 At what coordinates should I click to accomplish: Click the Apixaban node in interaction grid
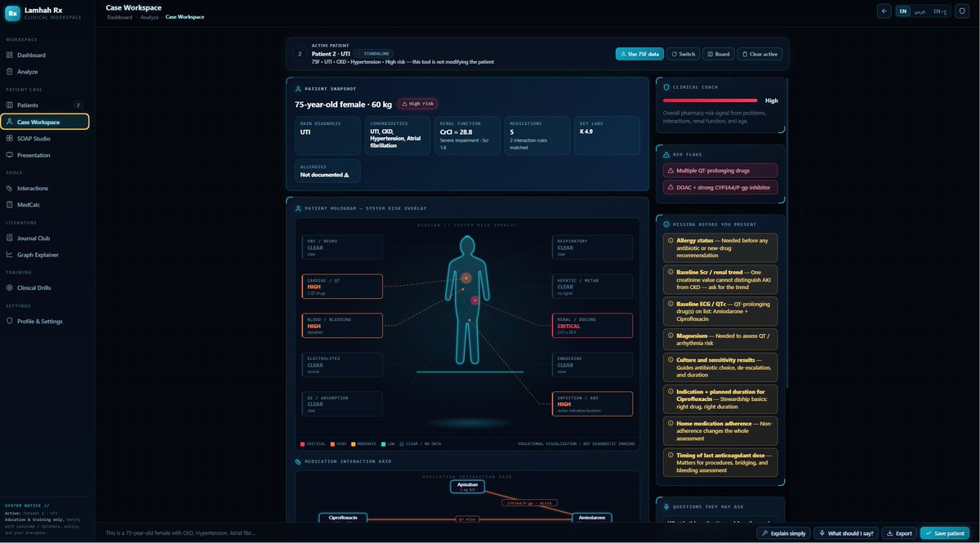[467, 487]
